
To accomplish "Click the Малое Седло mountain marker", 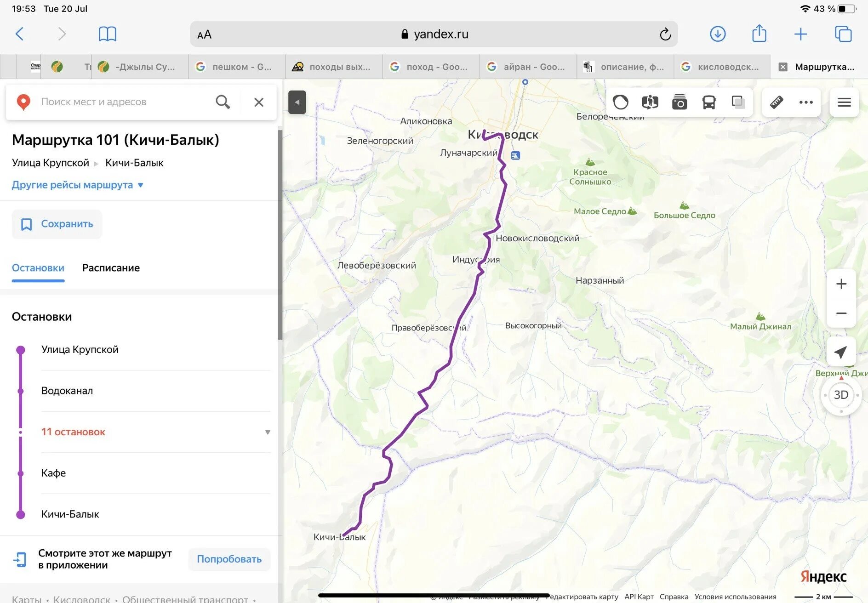I will 633,211.
